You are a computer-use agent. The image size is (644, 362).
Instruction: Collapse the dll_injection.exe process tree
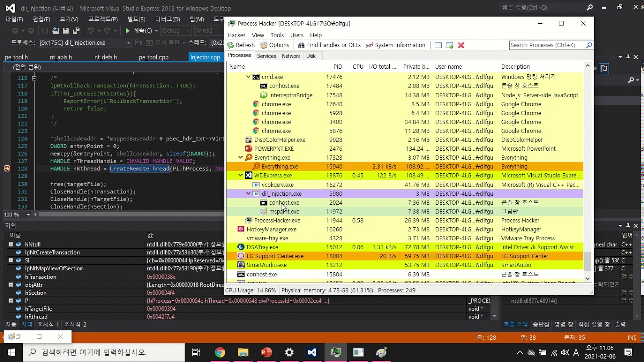pyautogui.click(x=248, y=194)
